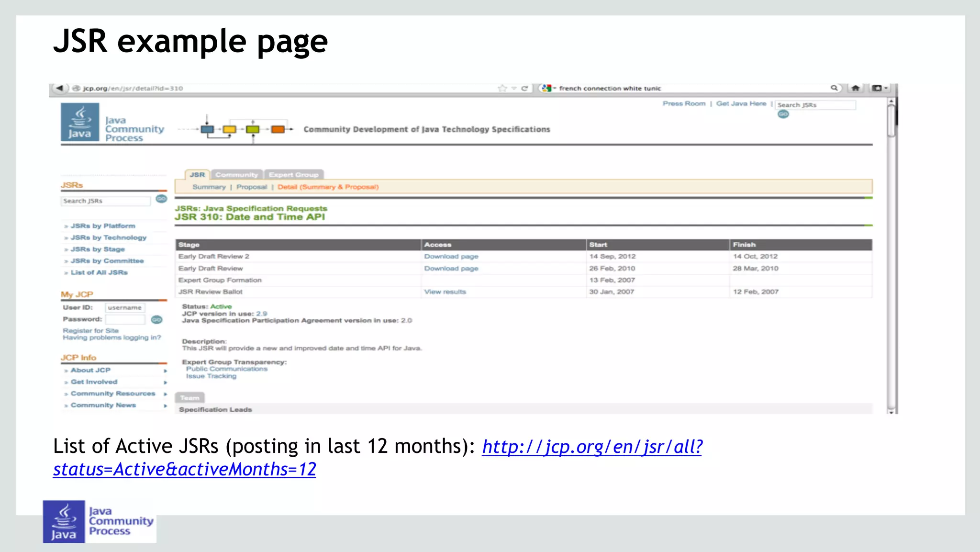Click the Go button beside sidebar Search JSRs
The width and height of the screenshot is (980, 552).
click(x=162, y=199)
